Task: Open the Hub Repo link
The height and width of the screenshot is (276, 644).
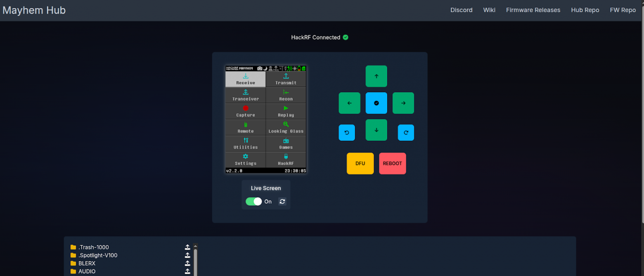Action: [x=585, y=10]
